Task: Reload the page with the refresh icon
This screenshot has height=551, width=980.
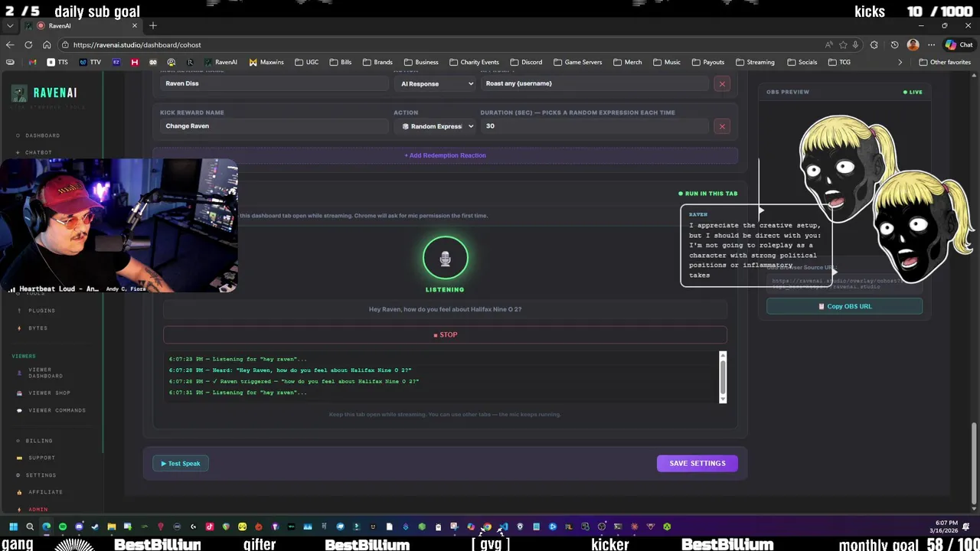Action: tap(28, 45)
